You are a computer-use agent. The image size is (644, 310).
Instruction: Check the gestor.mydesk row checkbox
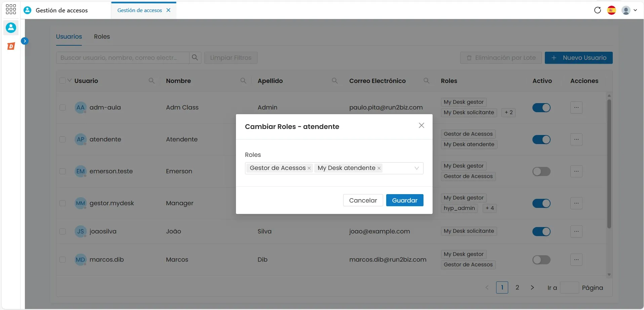[x=63, y=203]
